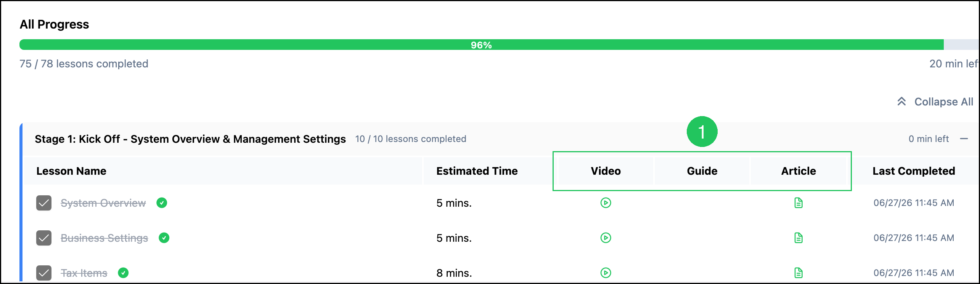Click green completed badge beside Tax Items

click(123, 273)
